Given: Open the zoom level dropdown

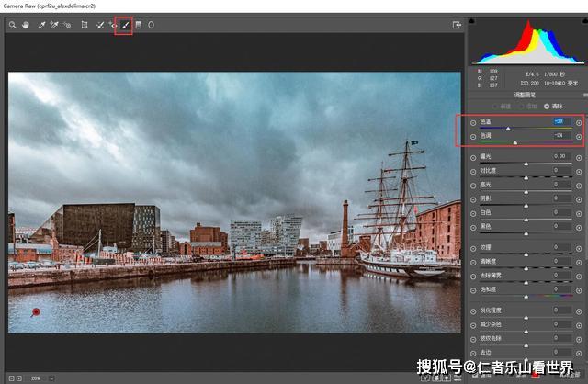Looking at the screenshot, I should tap(51, 378).
